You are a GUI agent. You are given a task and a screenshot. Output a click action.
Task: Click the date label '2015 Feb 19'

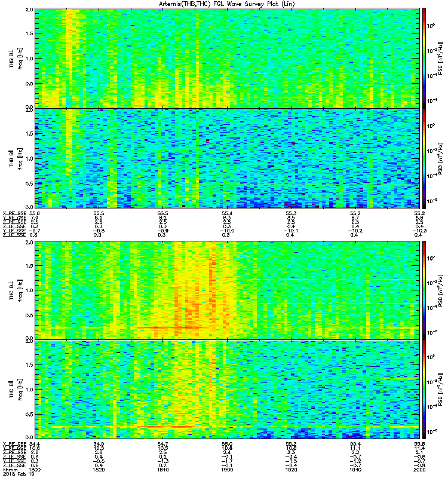[x=19, y=474]
